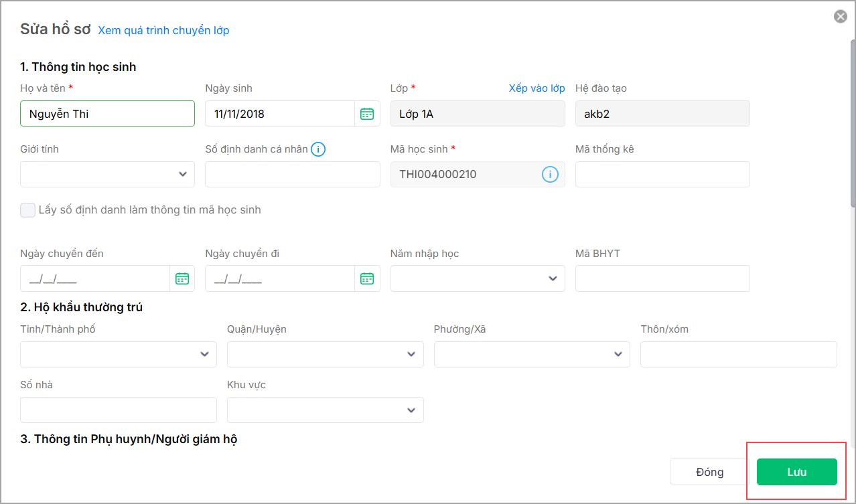Expand the Phường/Xã dropdown
Viewport: 856px width, 504px height.
click(x=532, y=354)
